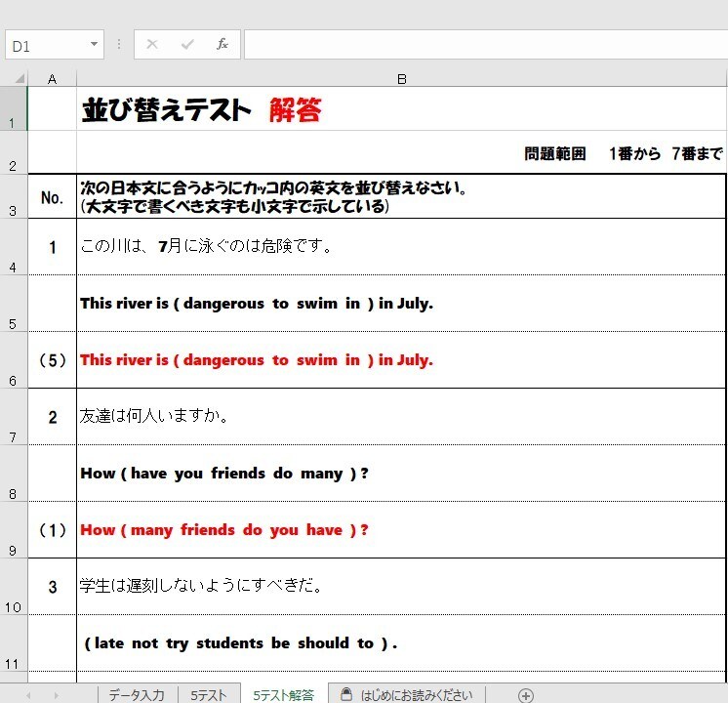Click the No. header cell
The height and width of the screenshot is (703, 728).
53,196
